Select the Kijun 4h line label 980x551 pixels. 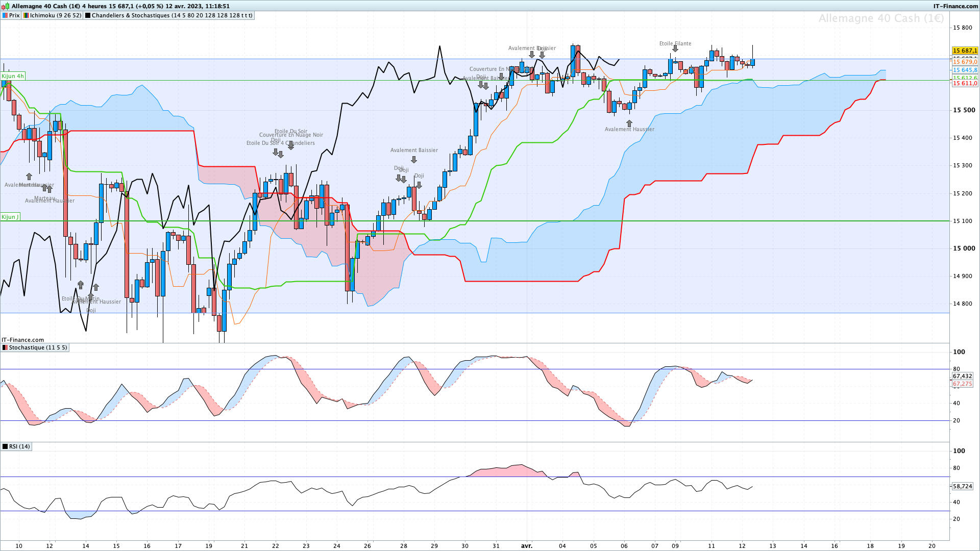pos(13,76)
